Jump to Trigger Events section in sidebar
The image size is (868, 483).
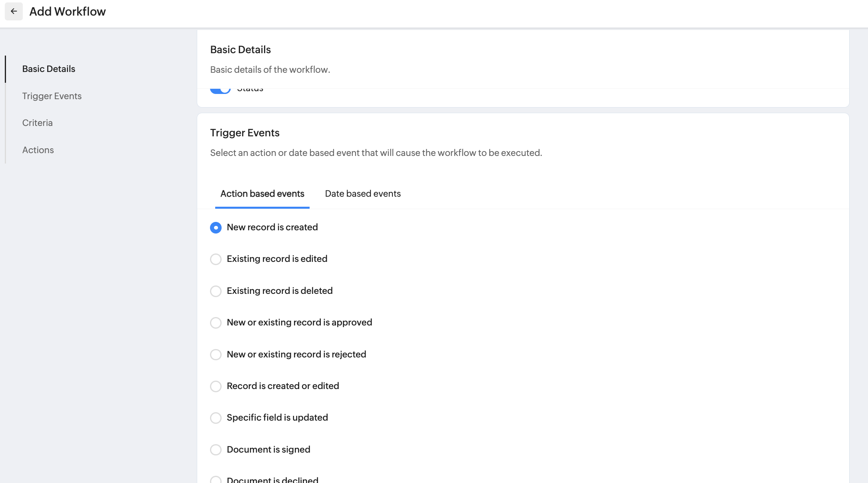52,96
